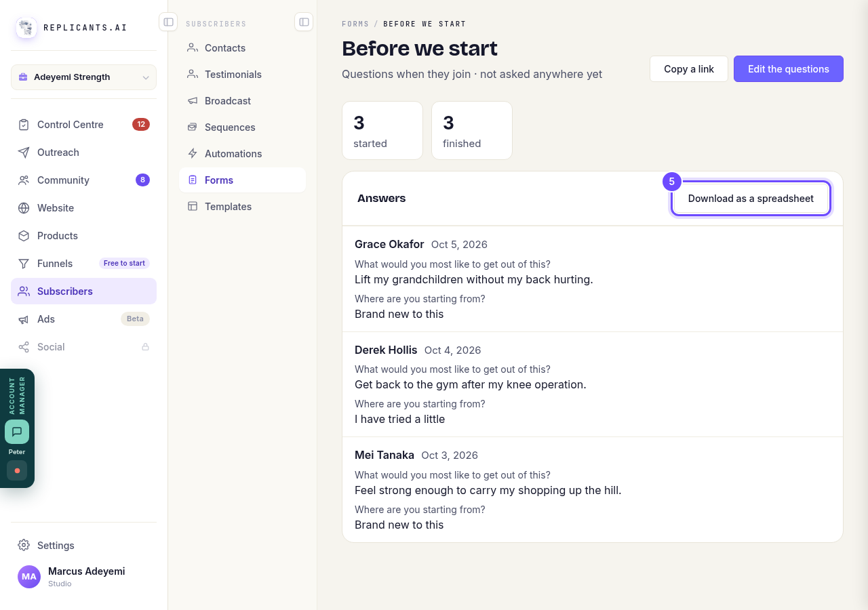
Task: Click the Community 8 count badge
Action: (142, 180)
